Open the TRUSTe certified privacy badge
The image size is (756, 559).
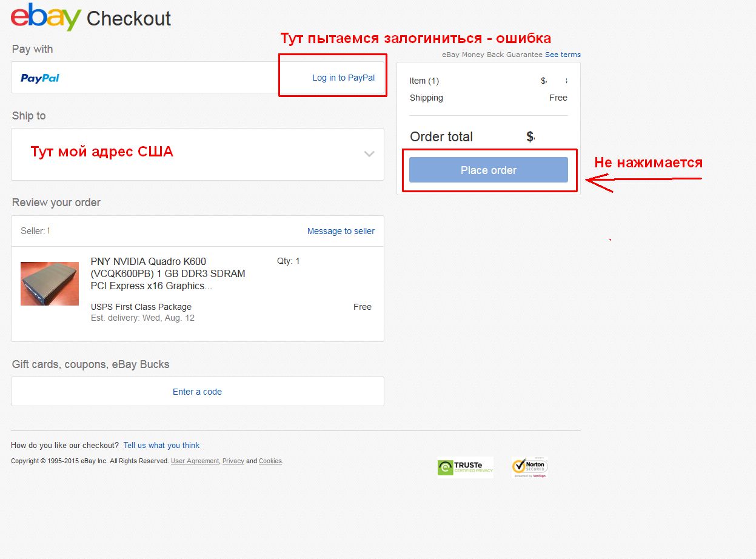click(x=465, y=467)
